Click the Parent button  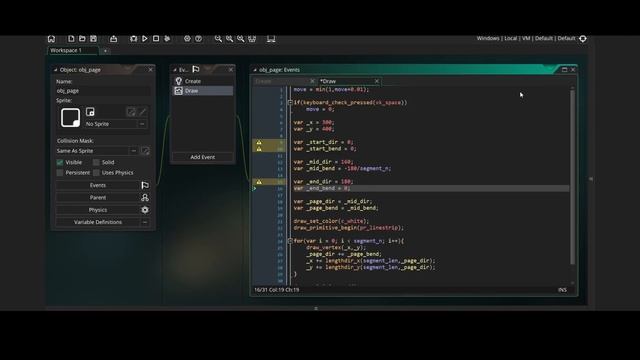point(98,198)
